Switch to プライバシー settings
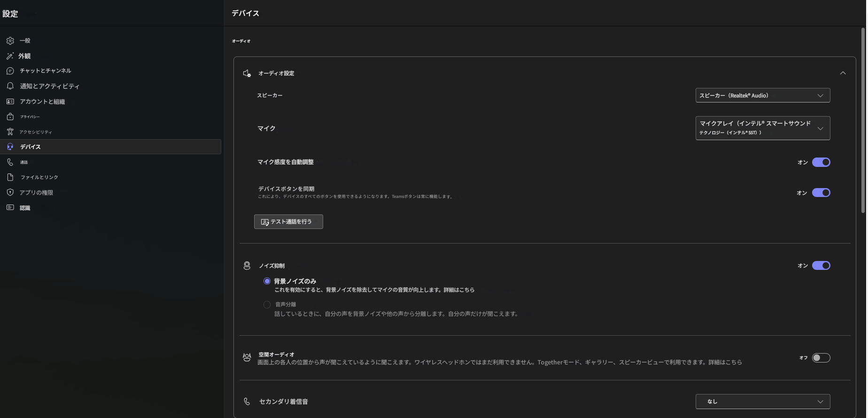 110,117
